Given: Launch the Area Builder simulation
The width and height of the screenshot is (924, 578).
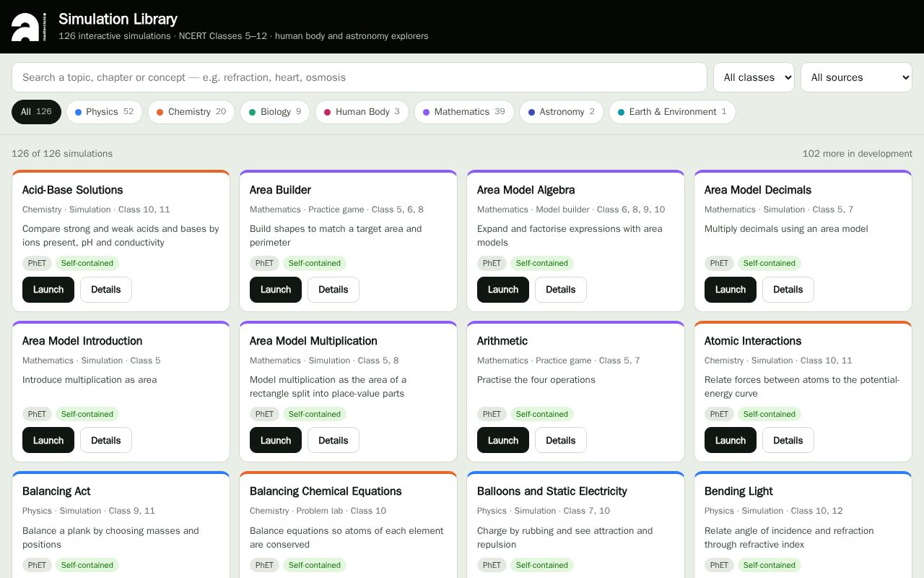Looking at the screenshot, I should coord(276,290).
